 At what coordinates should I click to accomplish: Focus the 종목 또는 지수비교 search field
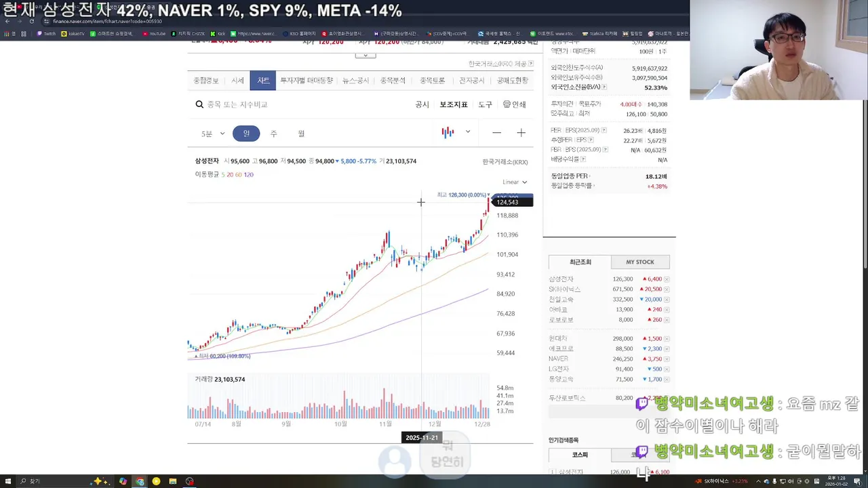(237, 104)
